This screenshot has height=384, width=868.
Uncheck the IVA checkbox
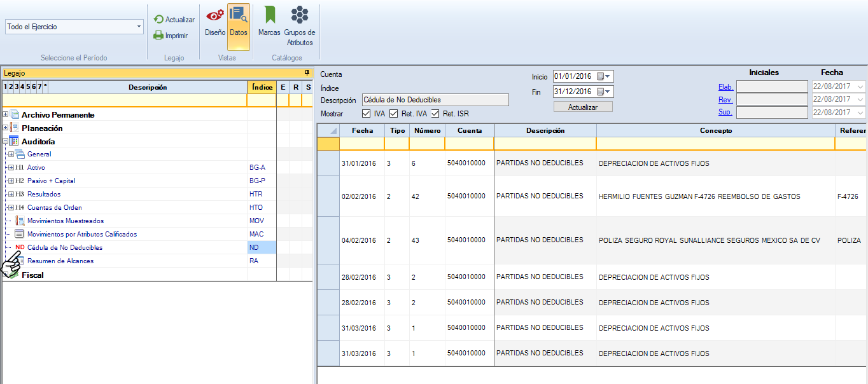pyautogui.click(x=366, y=114)
